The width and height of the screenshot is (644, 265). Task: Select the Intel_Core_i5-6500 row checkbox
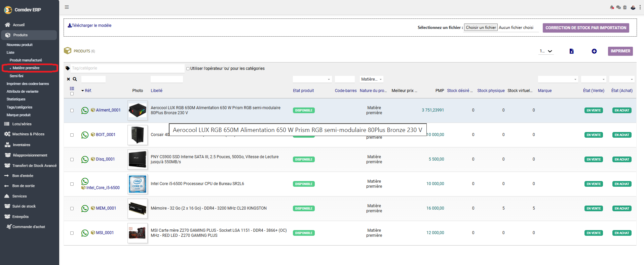coord(72,184)
